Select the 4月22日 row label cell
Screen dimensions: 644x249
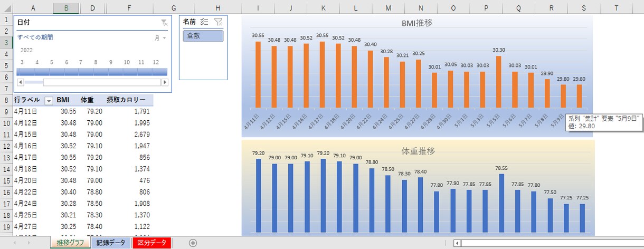click(33, 193)
